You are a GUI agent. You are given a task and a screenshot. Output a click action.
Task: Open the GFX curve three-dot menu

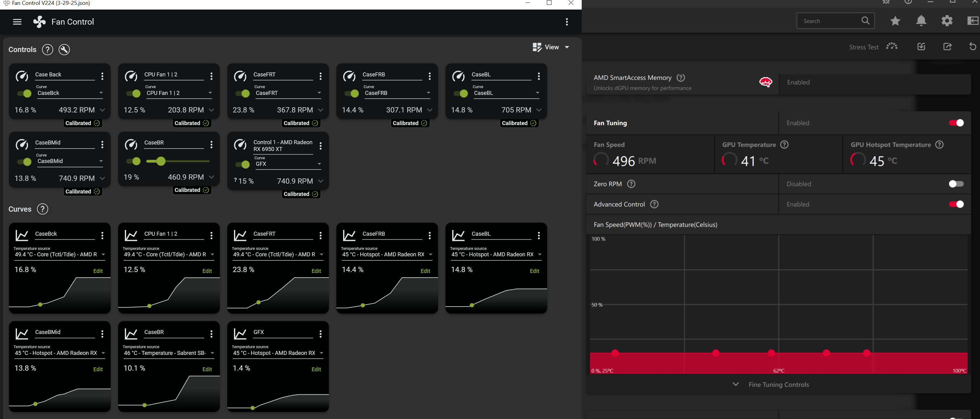point(321,334)
